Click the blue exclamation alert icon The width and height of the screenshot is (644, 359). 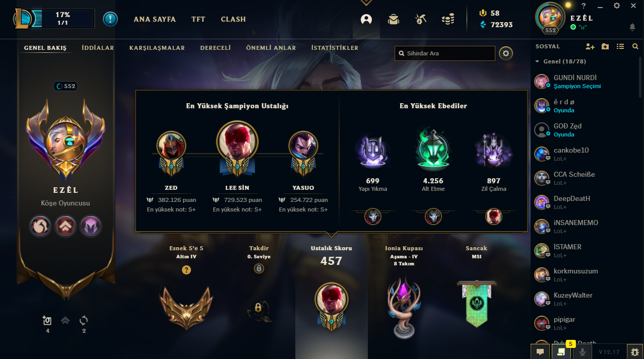110,19
